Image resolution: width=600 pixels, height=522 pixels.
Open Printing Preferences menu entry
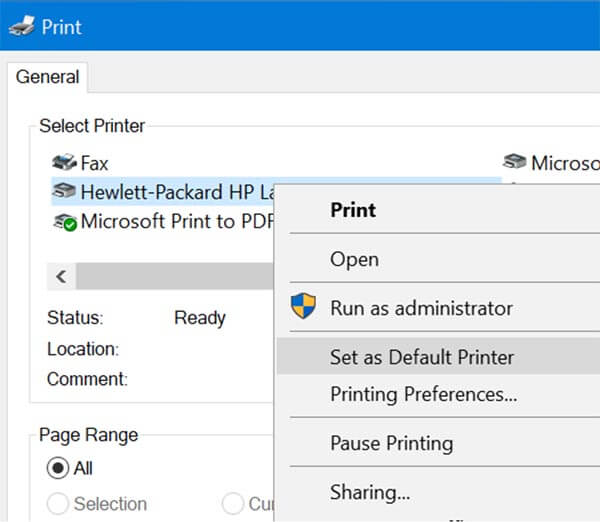[438, 394]
